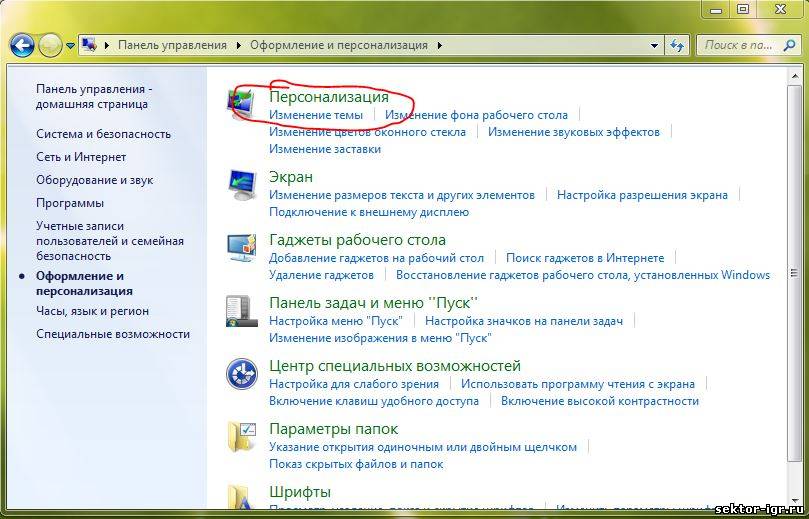
Task: Click Изменение темы link
Action: pyautogui.click(x=316, y=115)
